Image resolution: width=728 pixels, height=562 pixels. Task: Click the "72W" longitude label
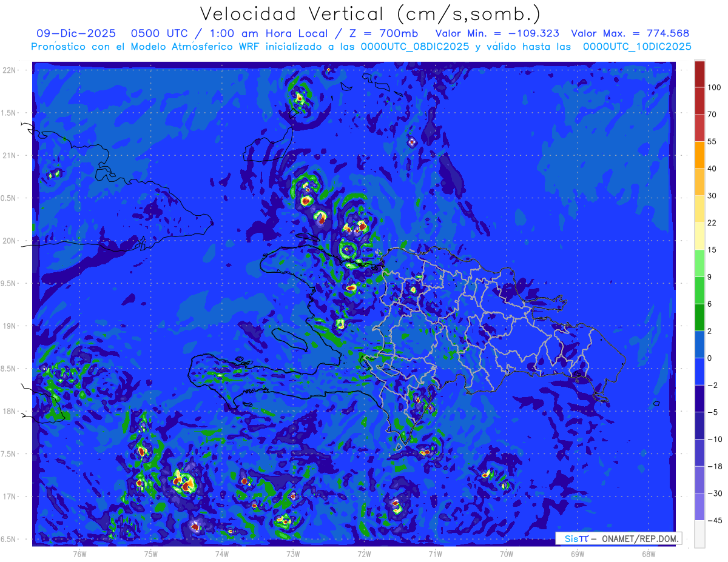(364, 553)
